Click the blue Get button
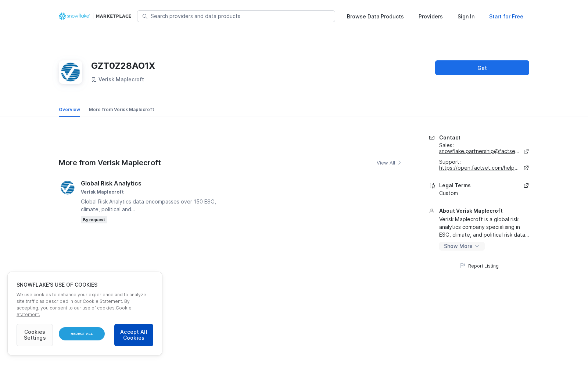 (482, 68)
